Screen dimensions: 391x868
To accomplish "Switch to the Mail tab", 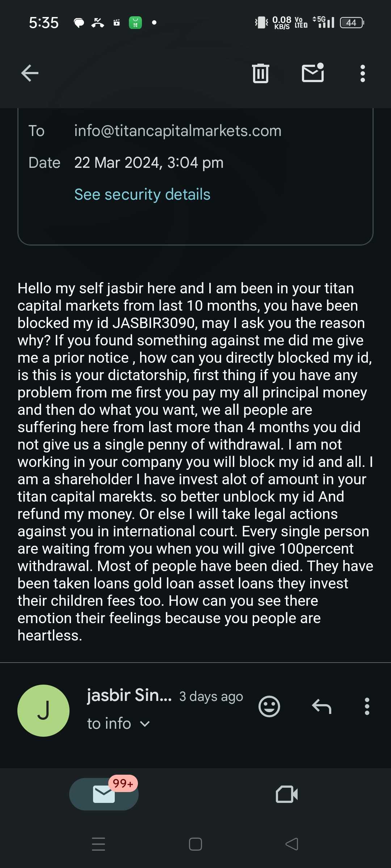I will coord(104,794).
